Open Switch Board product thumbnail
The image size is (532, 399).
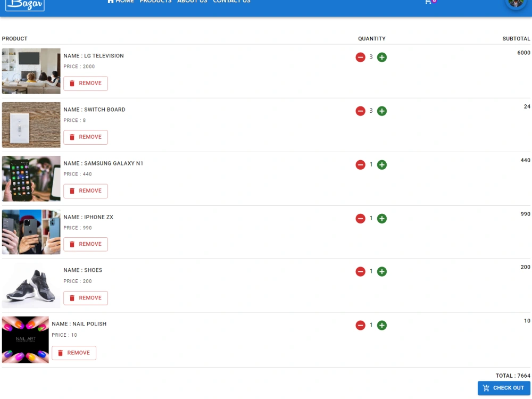tap(31, 125)
